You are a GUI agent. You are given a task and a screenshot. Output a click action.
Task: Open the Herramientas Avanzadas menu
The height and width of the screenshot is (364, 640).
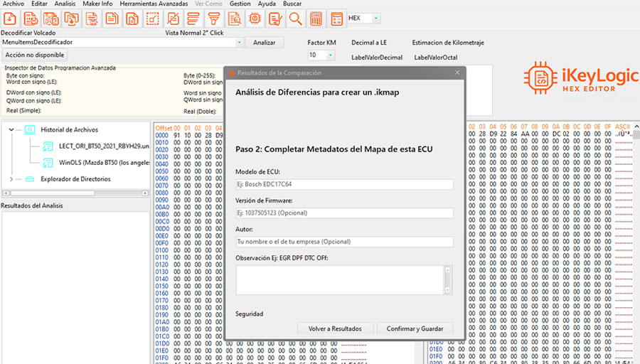(154, 4)
